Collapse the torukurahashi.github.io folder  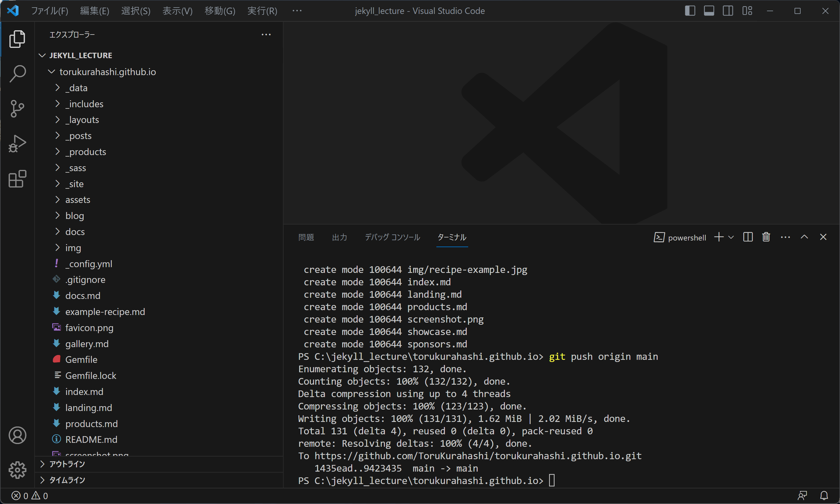pyautogui.click(x=159, y=72)
